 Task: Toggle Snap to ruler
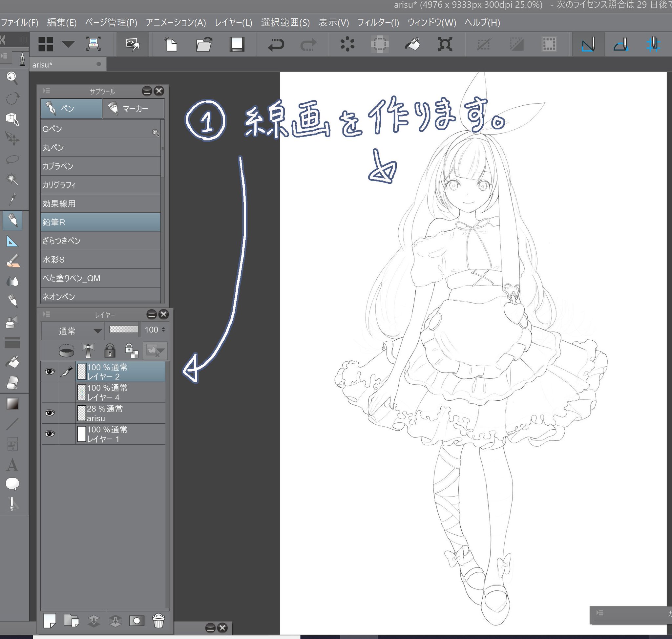[x=588, y=44]
